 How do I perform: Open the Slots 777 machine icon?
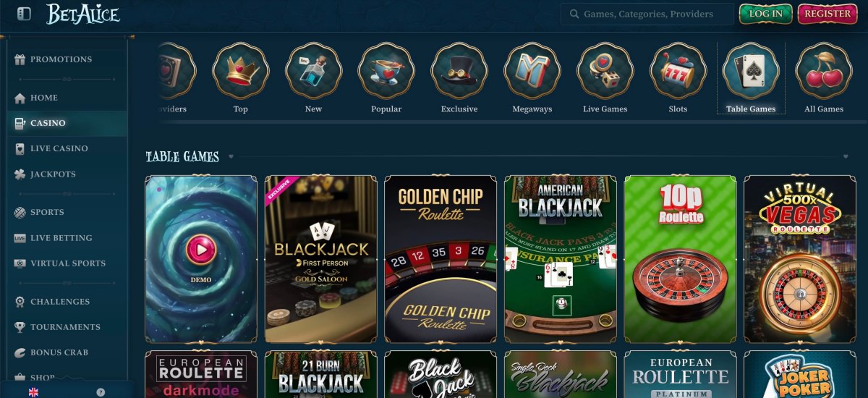[x=678, y=71]
